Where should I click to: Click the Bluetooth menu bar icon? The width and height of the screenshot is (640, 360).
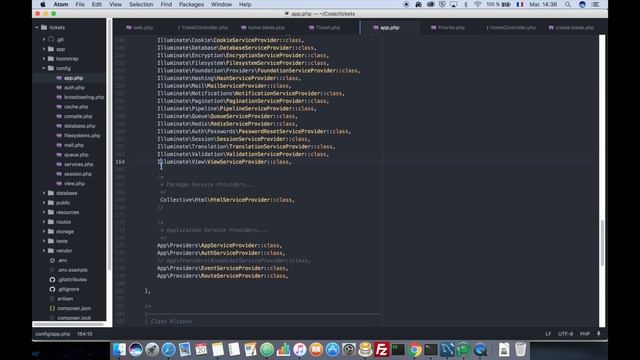466,4
